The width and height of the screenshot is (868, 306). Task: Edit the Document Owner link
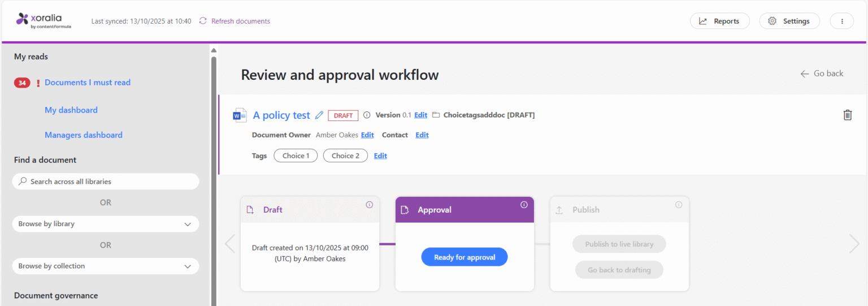[x=367, y=135]
